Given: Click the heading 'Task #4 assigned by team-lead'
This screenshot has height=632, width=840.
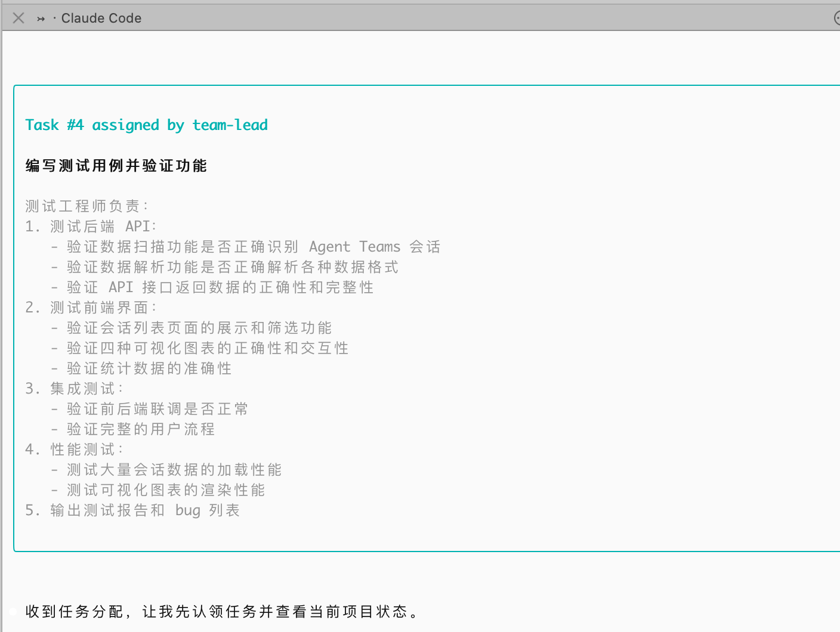Looking at the screenshot, I should [x=146, y=125].
